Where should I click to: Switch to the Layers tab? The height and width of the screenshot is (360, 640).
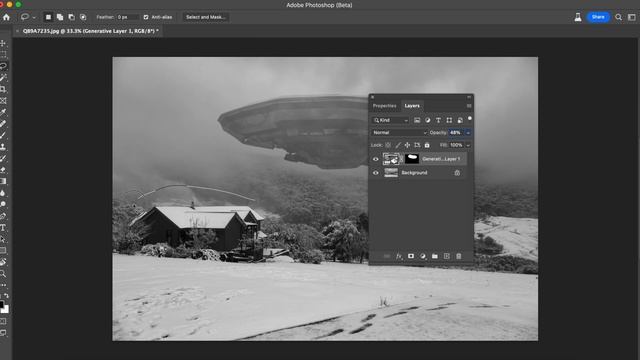tap(412, 106)
